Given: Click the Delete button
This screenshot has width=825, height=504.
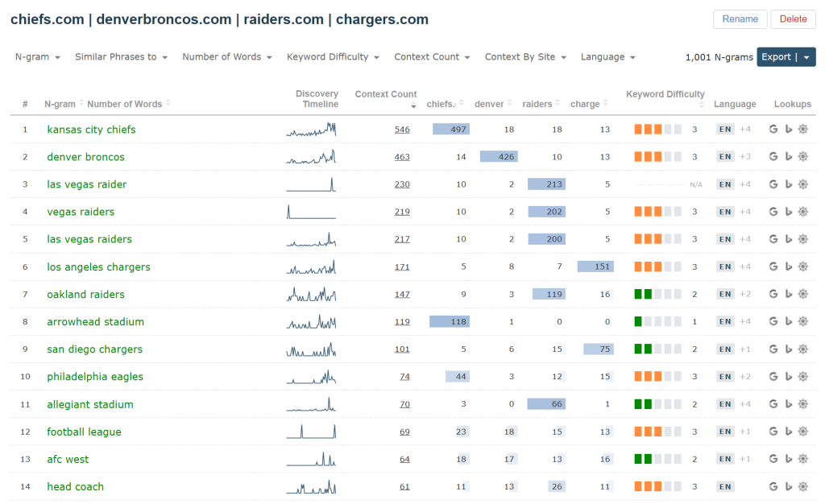Looking at the screenshot, I should [793, 19].
